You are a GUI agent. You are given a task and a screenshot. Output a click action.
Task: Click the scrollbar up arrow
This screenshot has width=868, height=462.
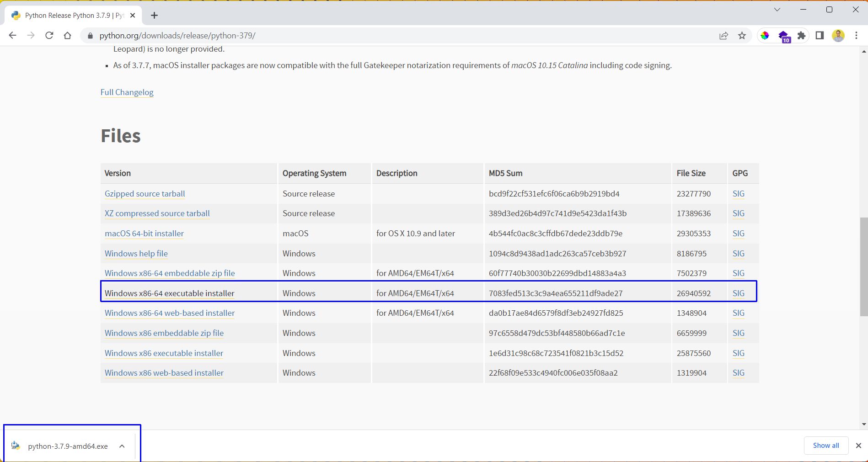pyautogui.click(x=863, y=51)
